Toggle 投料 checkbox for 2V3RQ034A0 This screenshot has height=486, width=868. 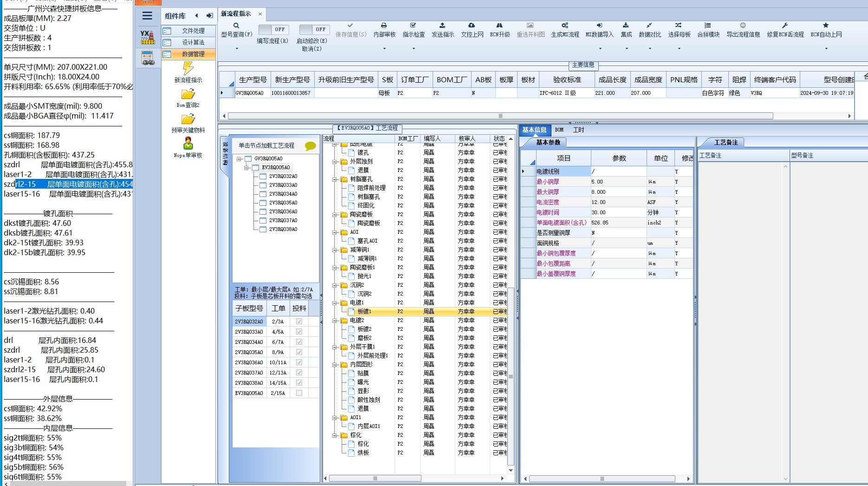point(299,342)
